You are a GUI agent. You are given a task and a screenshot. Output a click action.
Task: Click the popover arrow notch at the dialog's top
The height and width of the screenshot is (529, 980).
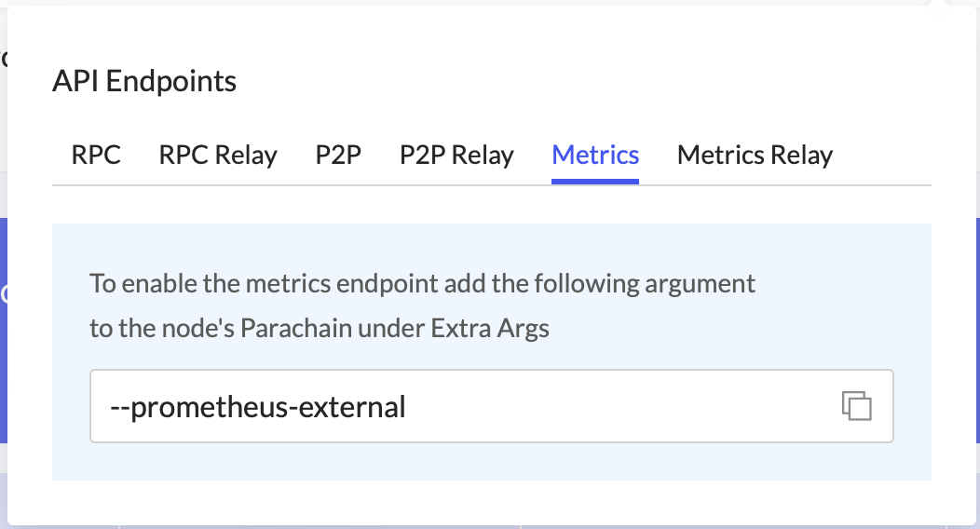940,6
